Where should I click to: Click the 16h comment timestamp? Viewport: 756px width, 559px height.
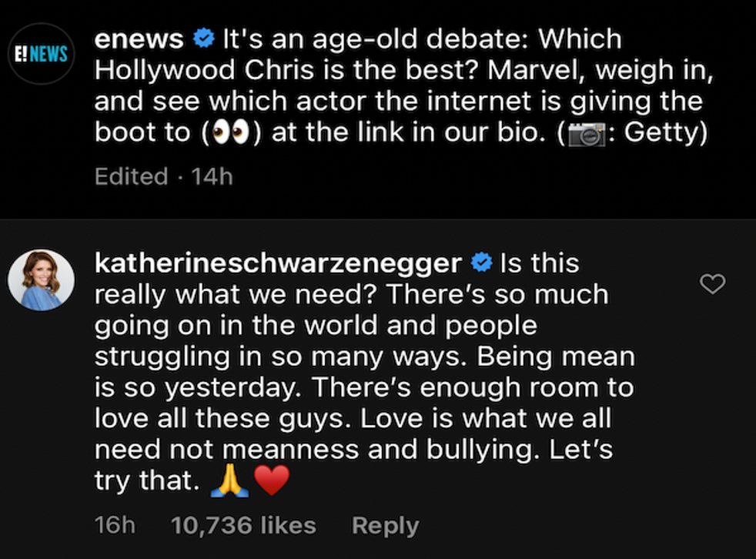click(x=114, y=525)
